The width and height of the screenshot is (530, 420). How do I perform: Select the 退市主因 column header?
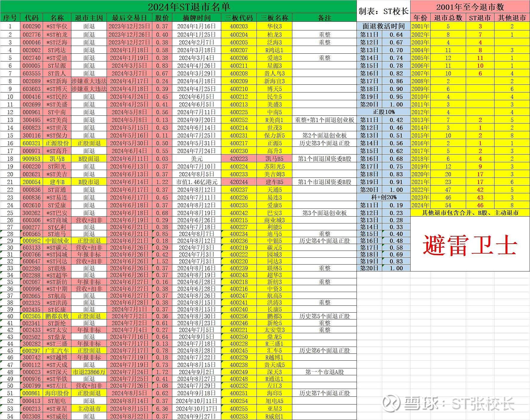tap(89, 18)
